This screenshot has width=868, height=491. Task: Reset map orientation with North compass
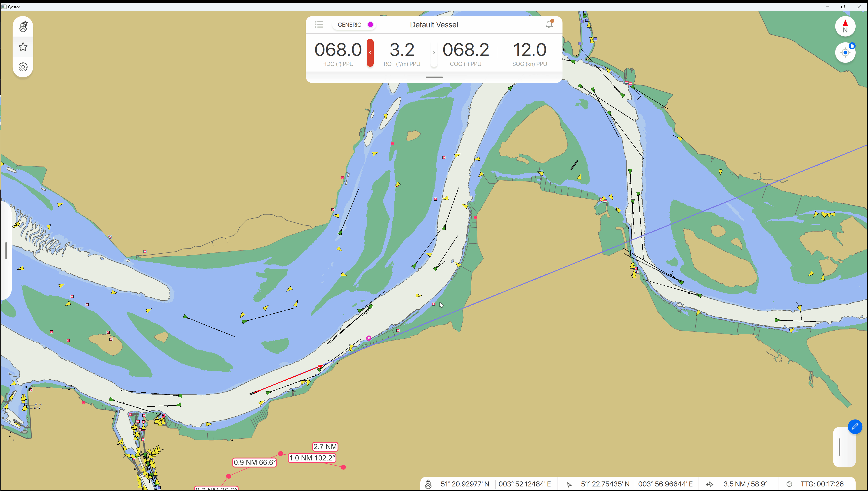(845, 26)
